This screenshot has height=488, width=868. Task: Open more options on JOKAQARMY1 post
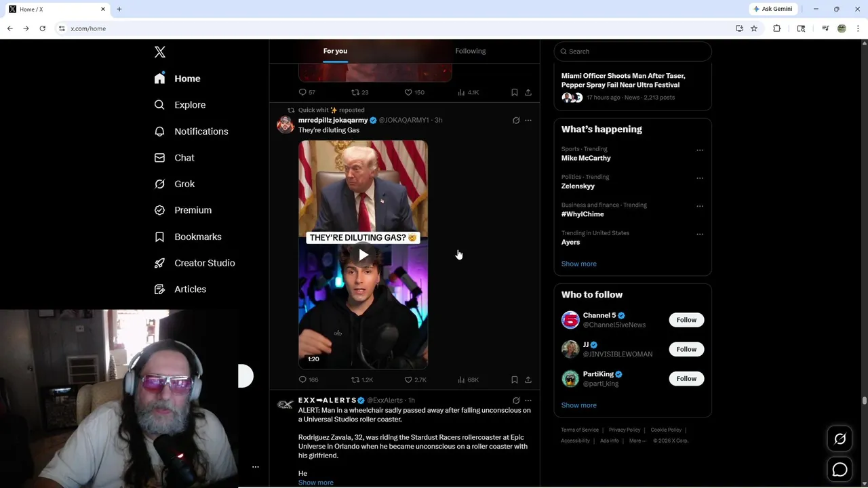coord(528,120)
